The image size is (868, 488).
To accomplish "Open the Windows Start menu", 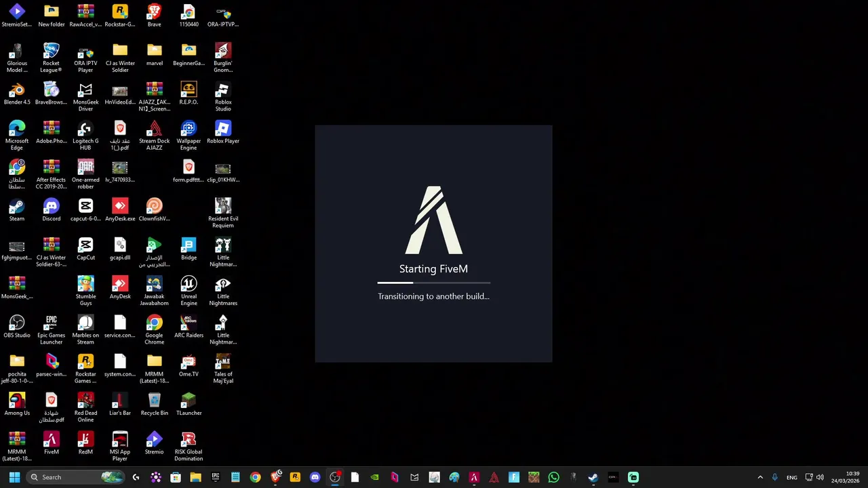I will 14,477.
